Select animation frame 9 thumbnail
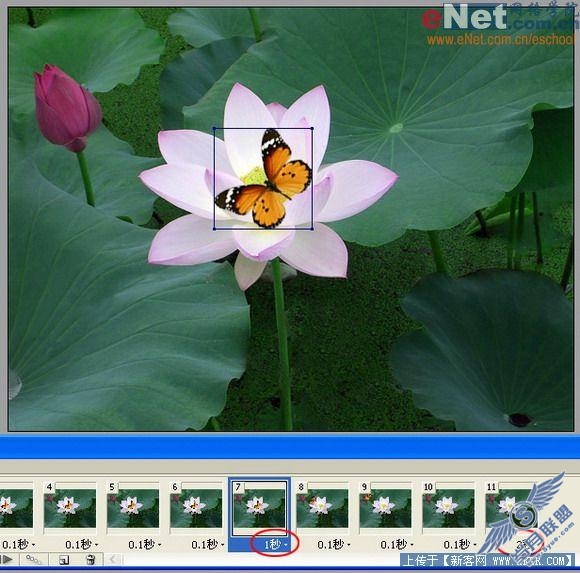Screen dimensions: 580x573 click(x=385, y=508)
